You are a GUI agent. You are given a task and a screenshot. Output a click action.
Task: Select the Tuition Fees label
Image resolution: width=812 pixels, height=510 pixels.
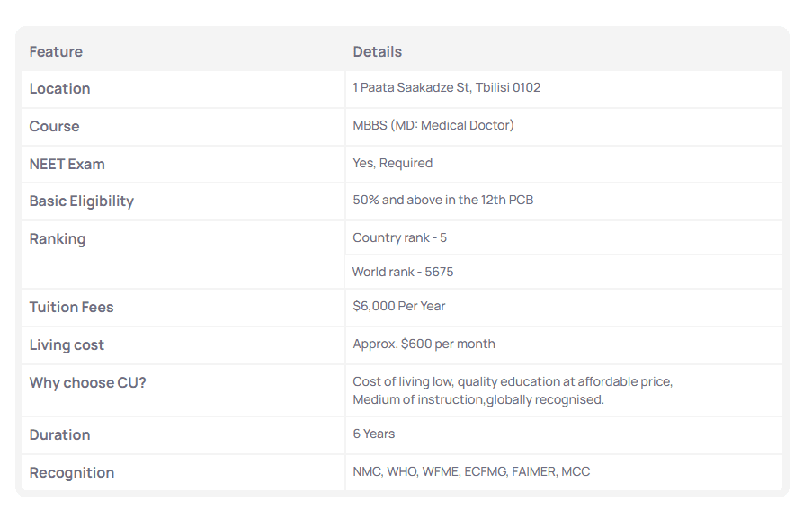(x=71, y=308)
